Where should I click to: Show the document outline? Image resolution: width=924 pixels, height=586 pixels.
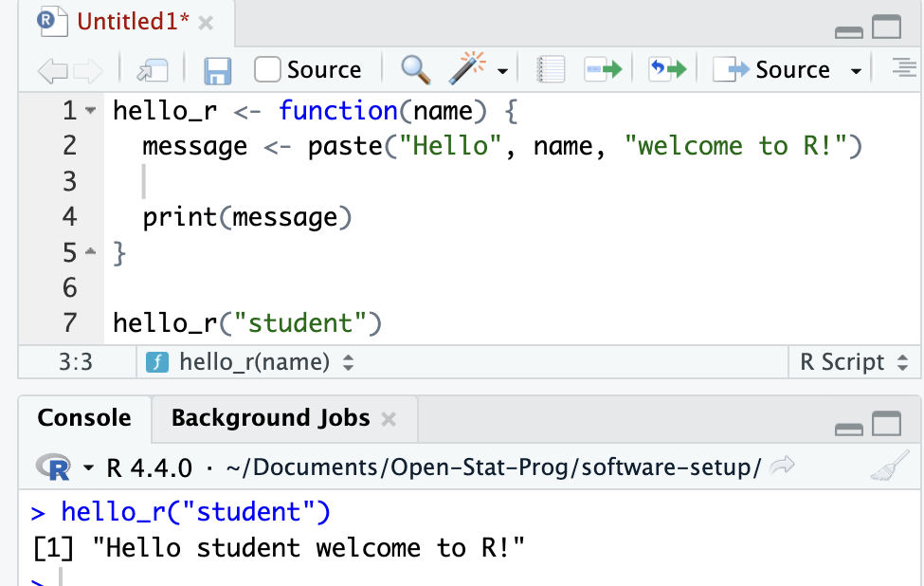[x=904, y=68]
